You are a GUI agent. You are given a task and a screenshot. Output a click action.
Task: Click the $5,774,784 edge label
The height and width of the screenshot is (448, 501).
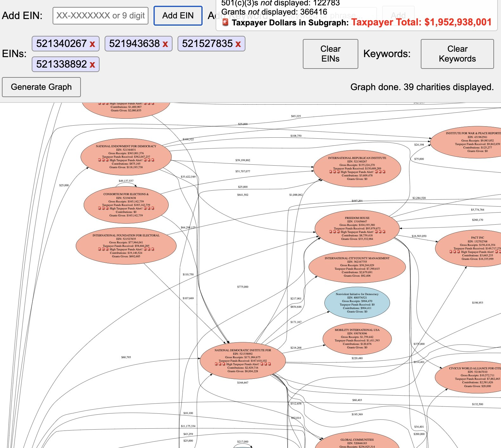pos(477,210)
